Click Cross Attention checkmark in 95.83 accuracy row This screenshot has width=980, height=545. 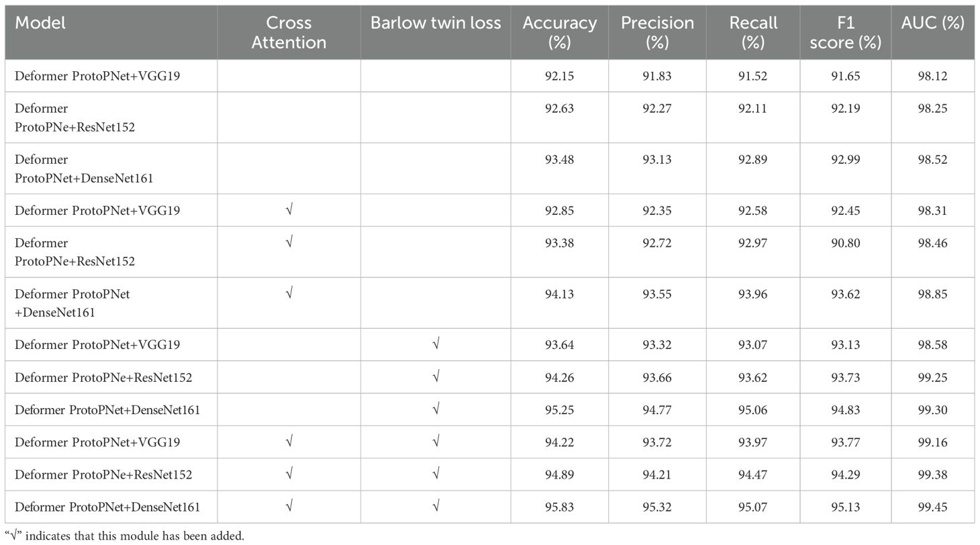point(289,507)
